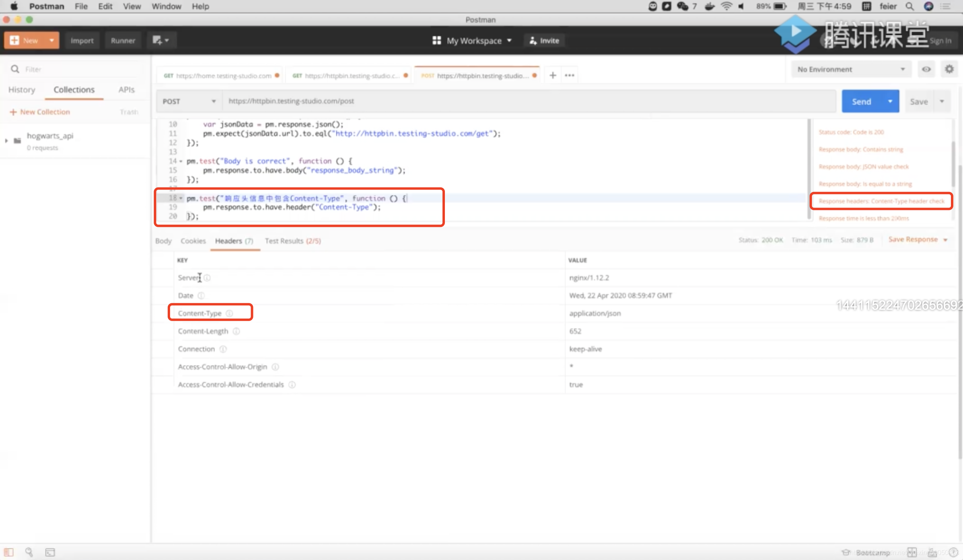Open the find and replace icon at bottom

(x=29, y=552)
